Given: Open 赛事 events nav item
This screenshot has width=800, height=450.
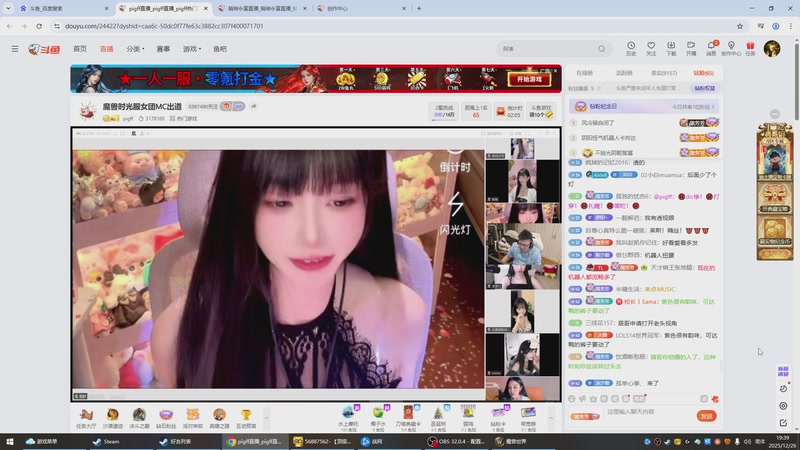Looking at the screenshot, I should coord(163,49).
